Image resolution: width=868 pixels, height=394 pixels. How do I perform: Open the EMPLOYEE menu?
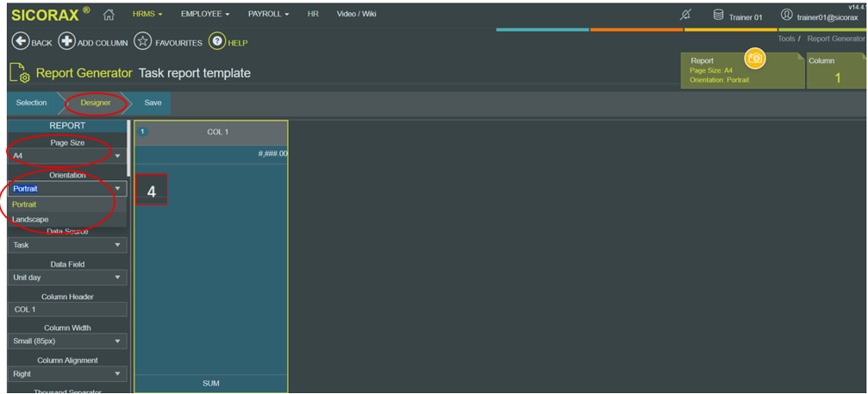pos(205,15)
